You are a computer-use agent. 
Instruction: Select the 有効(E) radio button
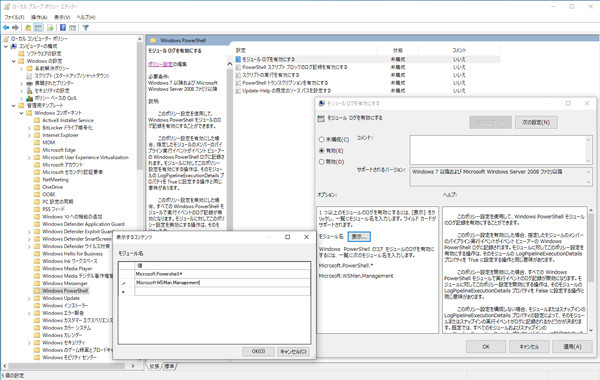[x=321, y=151]
